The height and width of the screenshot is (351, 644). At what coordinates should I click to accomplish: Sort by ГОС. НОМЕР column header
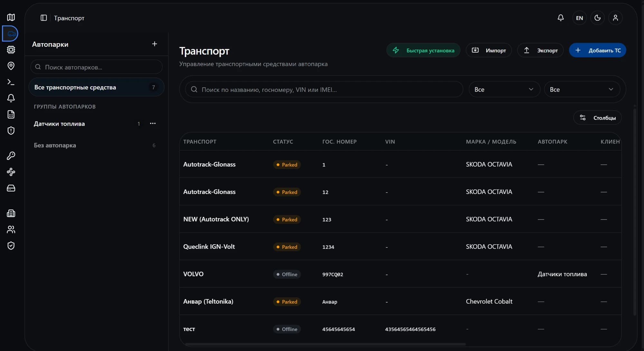339,141
